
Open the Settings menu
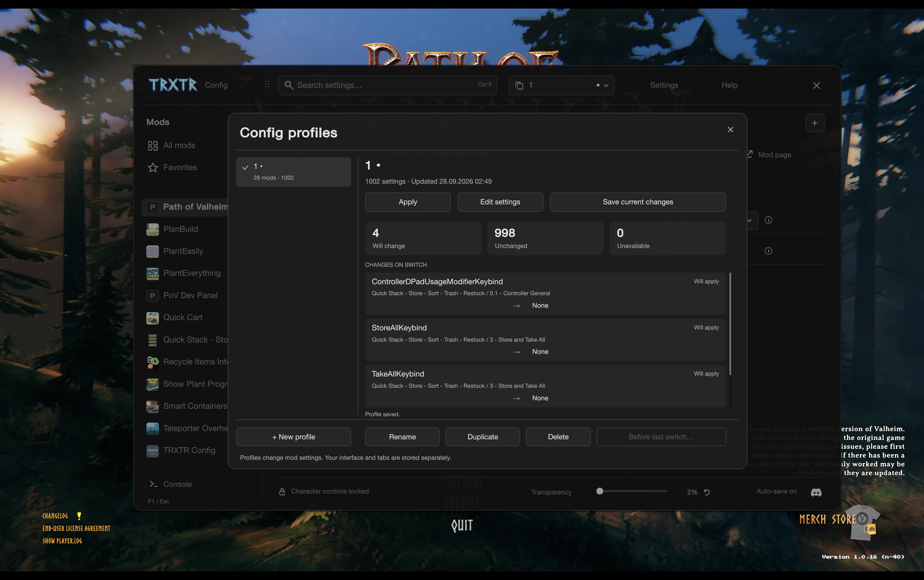point(664,85)
